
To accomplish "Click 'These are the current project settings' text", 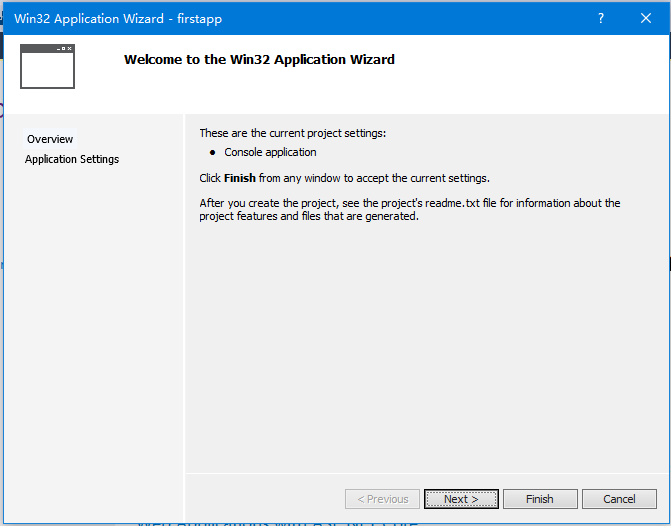I will click(x=292, y=133).
